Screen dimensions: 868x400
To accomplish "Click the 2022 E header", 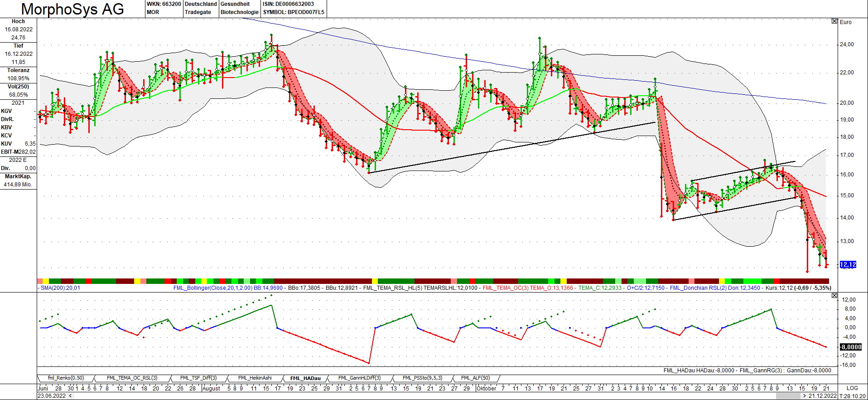I will (18, 160).
